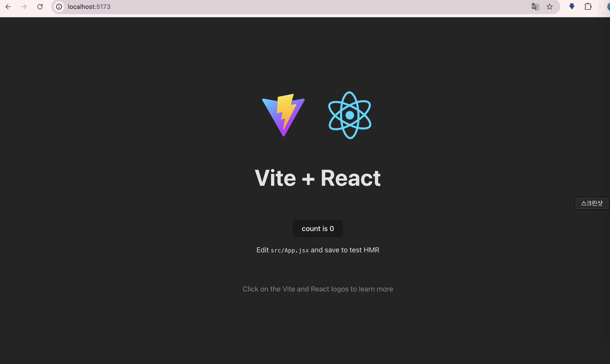Click the src/App.jsx code text

(290, 250)
